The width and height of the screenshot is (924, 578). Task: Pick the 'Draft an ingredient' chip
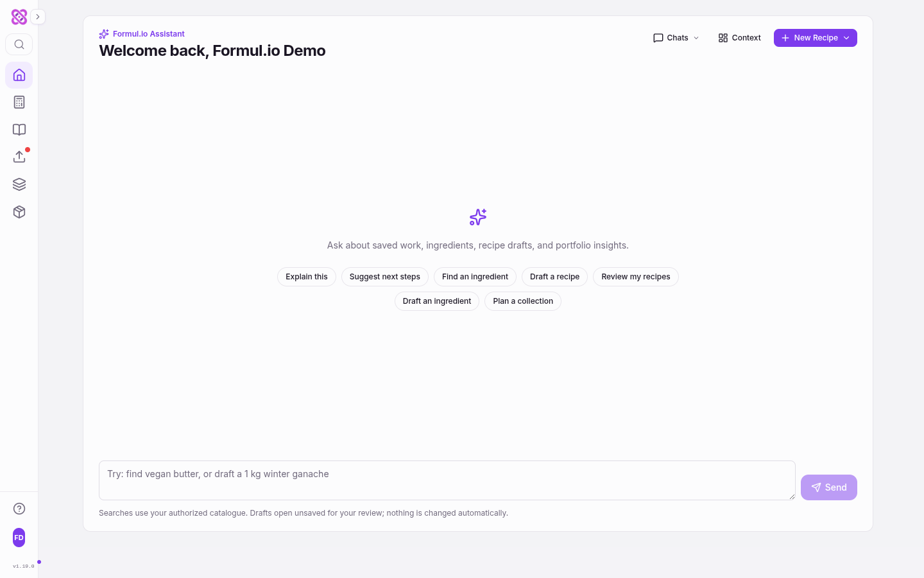click(437, 301)
